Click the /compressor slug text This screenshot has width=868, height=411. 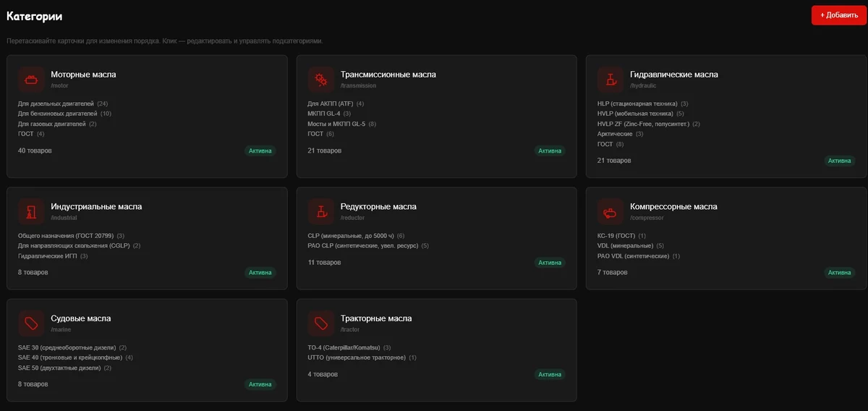click(647, 218)
